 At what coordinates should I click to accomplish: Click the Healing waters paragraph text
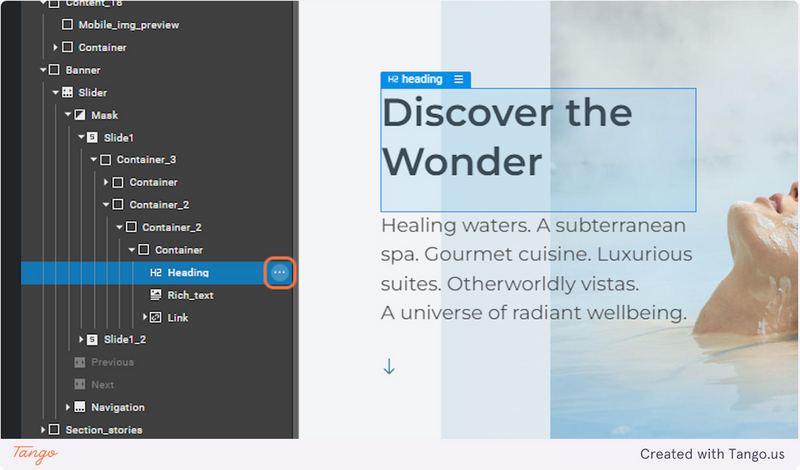(x=536, y=269)
